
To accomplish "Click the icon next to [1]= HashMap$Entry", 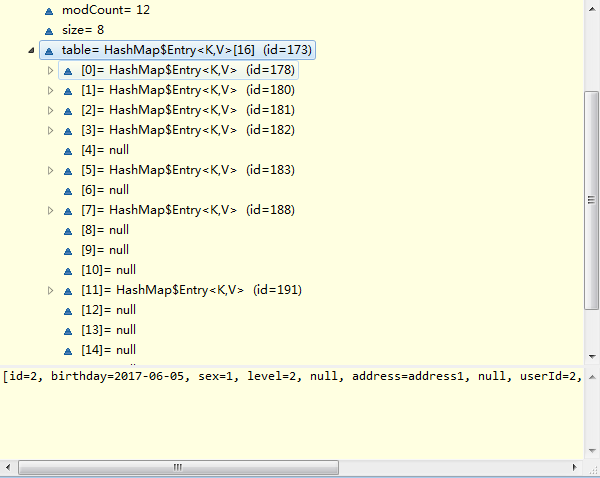I will 68,91.
